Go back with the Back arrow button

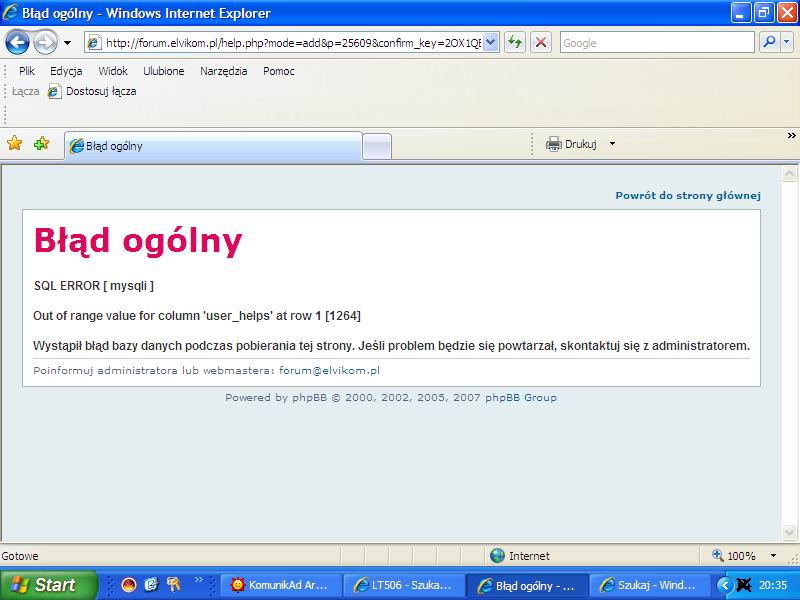tap(17, 42)
